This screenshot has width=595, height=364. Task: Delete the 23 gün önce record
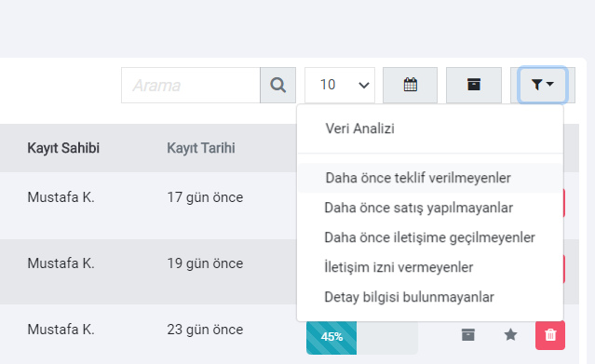(550, 335)
